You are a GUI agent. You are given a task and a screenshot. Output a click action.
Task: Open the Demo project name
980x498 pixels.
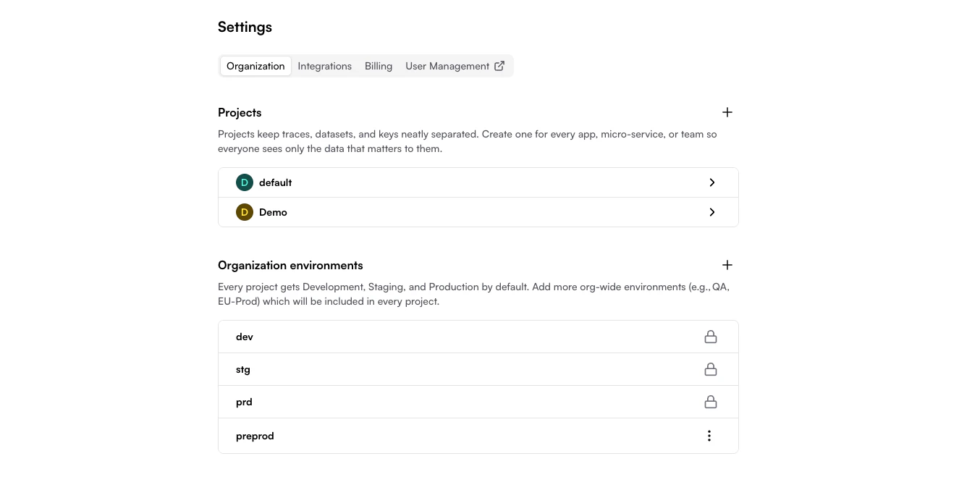point(273,212)
